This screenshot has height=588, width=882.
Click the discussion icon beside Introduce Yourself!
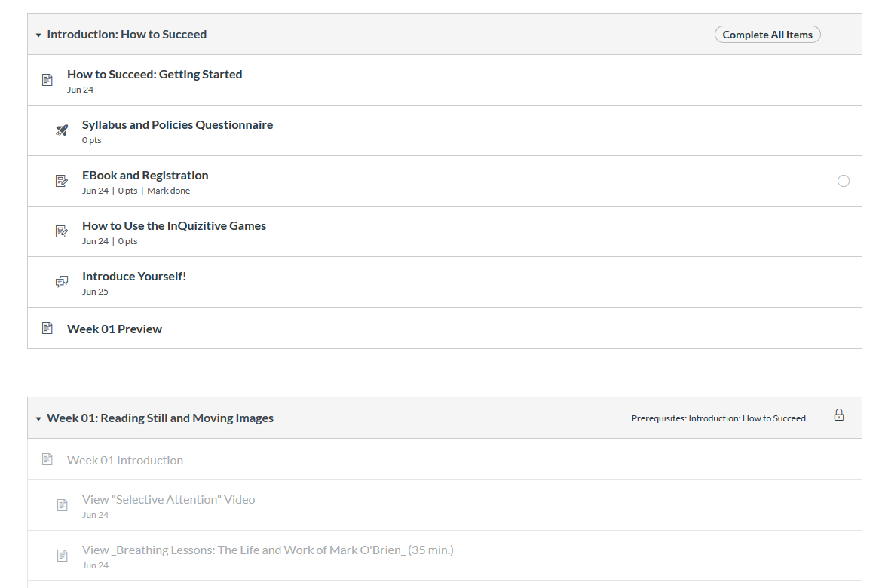click(62, 282)
